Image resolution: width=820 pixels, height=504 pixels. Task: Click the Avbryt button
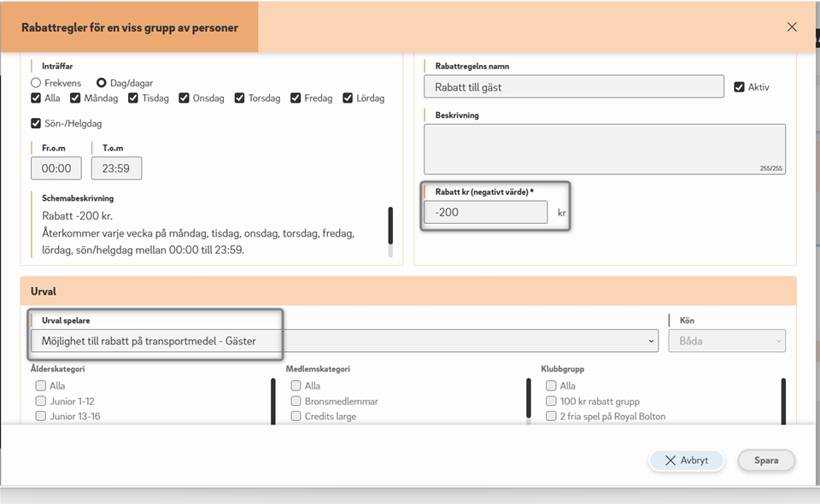(687, 460)
